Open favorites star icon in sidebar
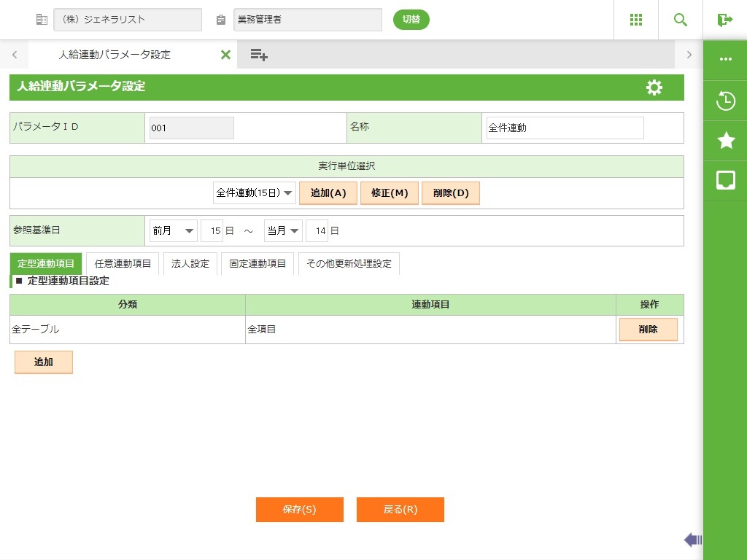 tap(726, 140)
